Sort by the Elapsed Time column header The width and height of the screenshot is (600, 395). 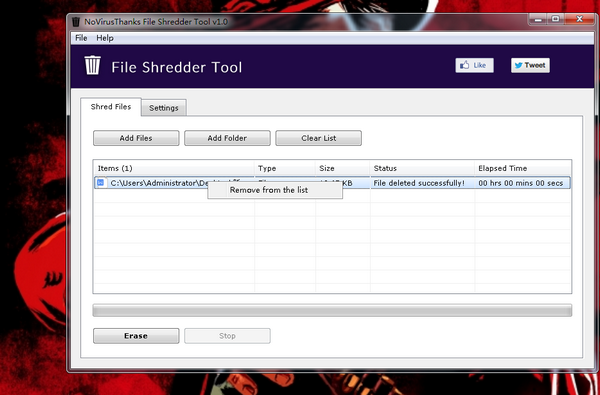tap(523, 168)
